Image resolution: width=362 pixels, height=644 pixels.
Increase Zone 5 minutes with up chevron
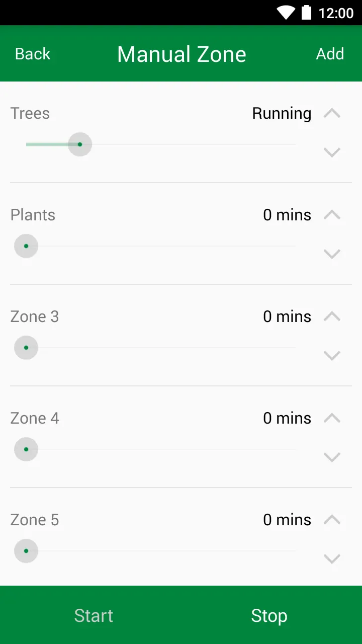[x=332, y=520]
